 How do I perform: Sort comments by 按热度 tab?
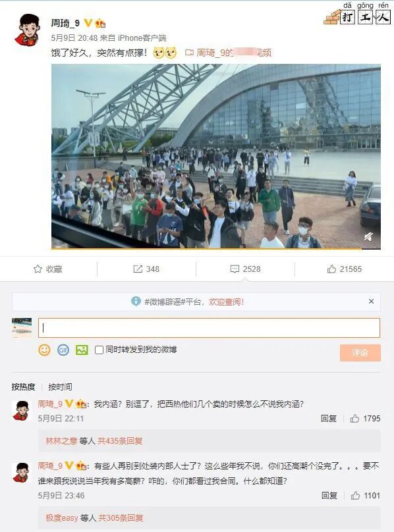24,386
